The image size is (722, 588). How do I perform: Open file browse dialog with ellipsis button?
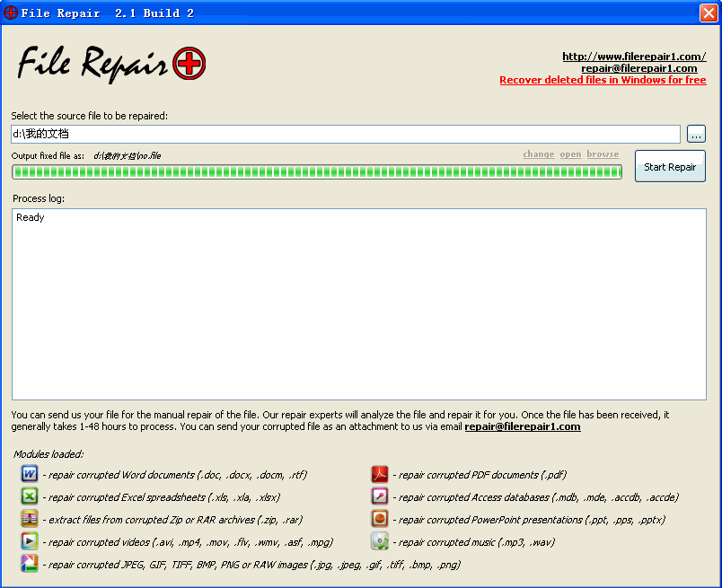pyautogui.click(x=696, y=134)
